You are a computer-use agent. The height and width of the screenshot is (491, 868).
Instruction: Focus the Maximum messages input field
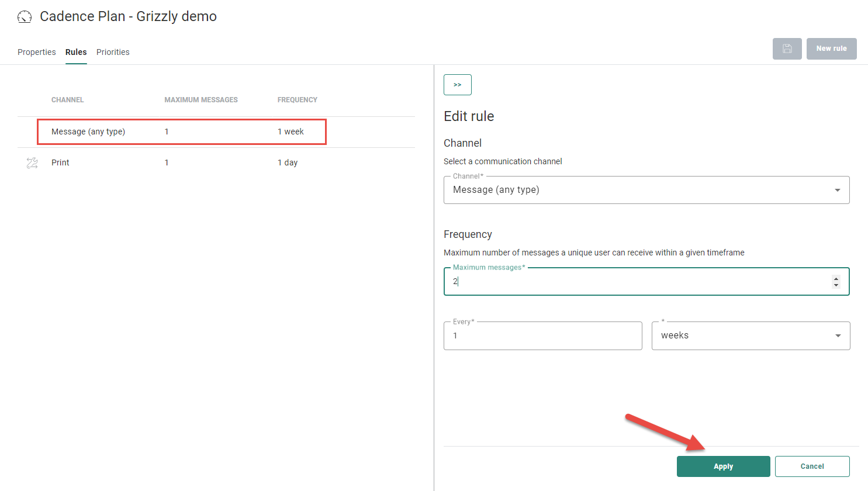(637, 282)
